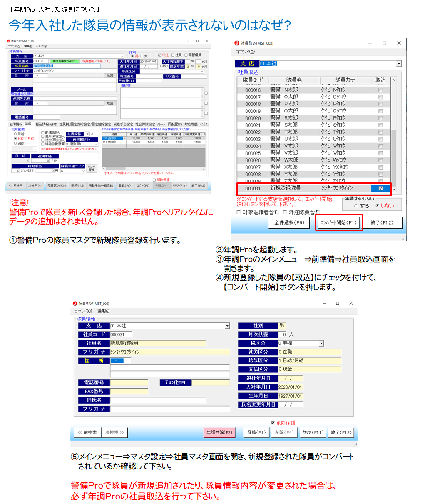Expand the 支店 dropdown in 社員取込

tap(398, 64)
